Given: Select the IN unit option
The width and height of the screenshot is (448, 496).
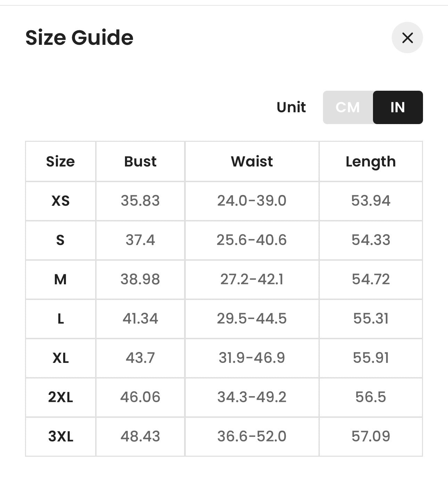Looking at the screenshot, I should pos(398,107).
